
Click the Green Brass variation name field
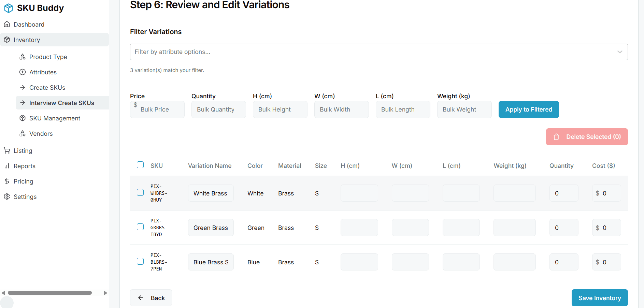coord(211,228)
